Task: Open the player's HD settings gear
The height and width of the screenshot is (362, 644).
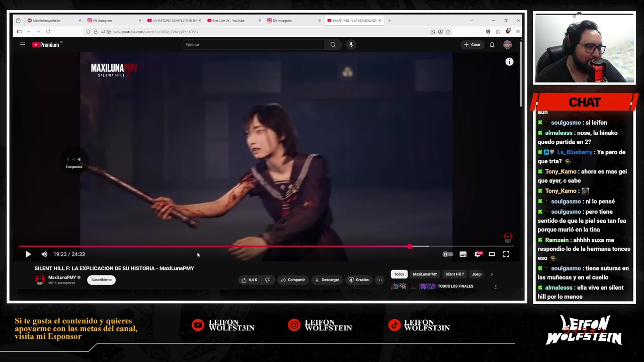Action: (x=477, y=254)
